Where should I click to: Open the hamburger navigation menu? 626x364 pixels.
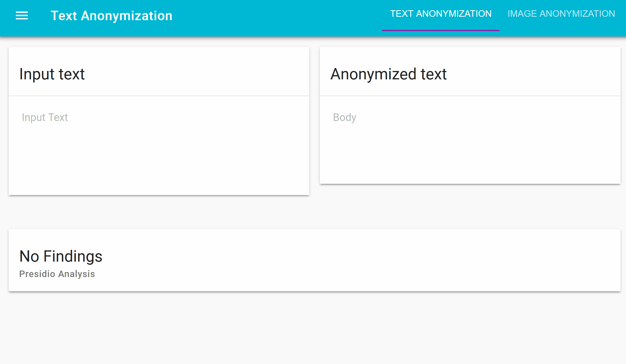pyautogui.click(x=22, y=16)
